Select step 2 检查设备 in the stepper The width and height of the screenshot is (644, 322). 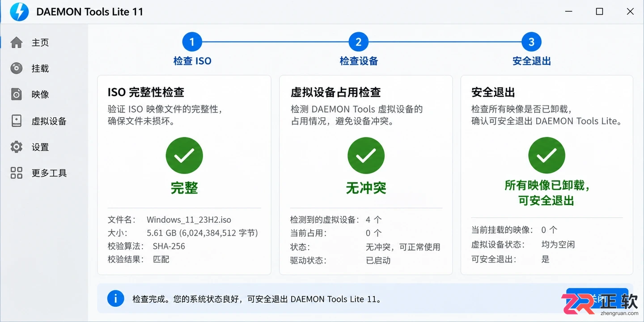click(359, 42)
